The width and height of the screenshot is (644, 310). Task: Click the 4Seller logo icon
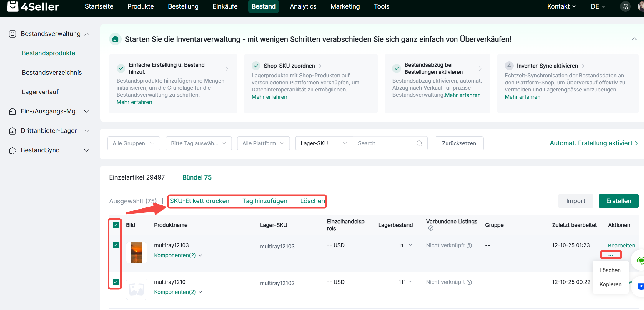click(12, 6)
